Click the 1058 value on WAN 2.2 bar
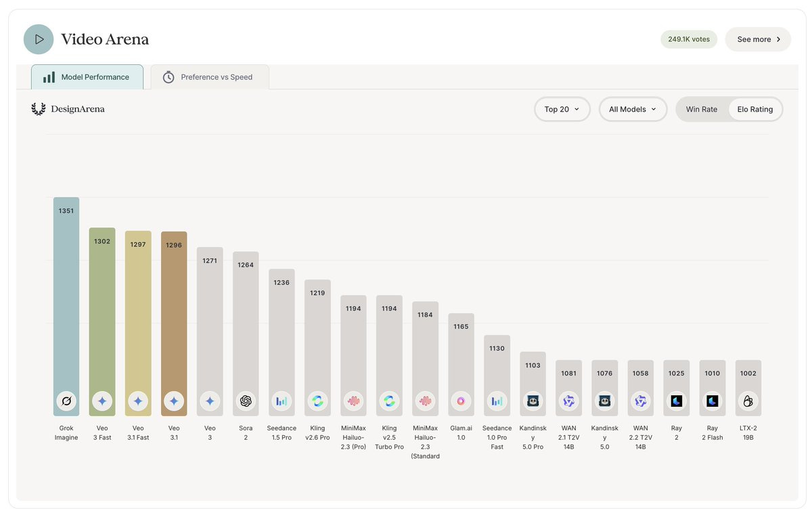Screen dimensions: 812x519 (640, 374)
